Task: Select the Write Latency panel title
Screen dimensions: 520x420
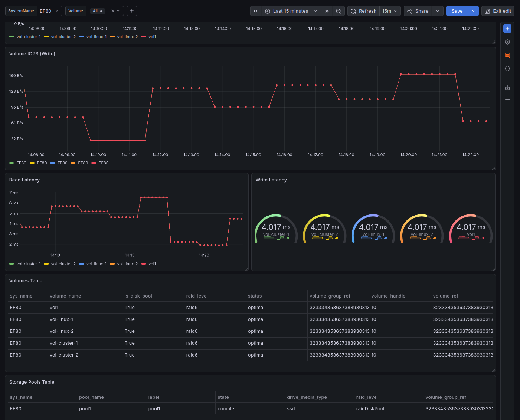Action: tap(271, 180)
